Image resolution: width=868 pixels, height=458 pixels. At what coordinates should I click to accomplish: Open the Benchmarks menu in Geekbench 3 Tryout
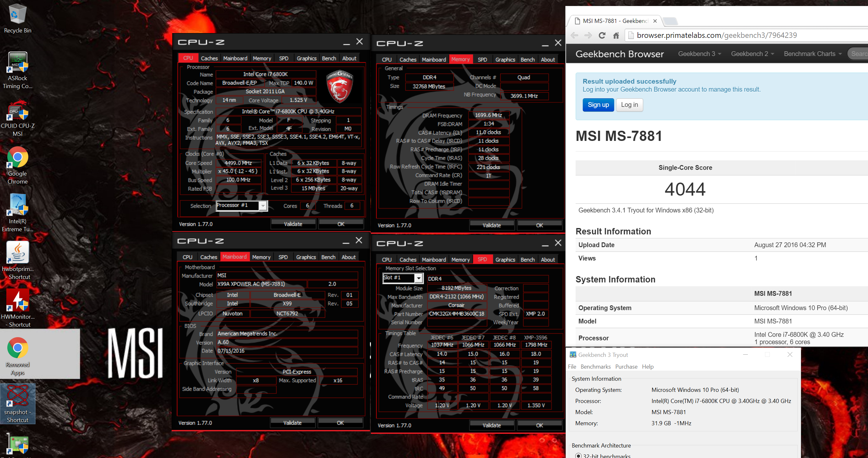click(x=595, y=367)
